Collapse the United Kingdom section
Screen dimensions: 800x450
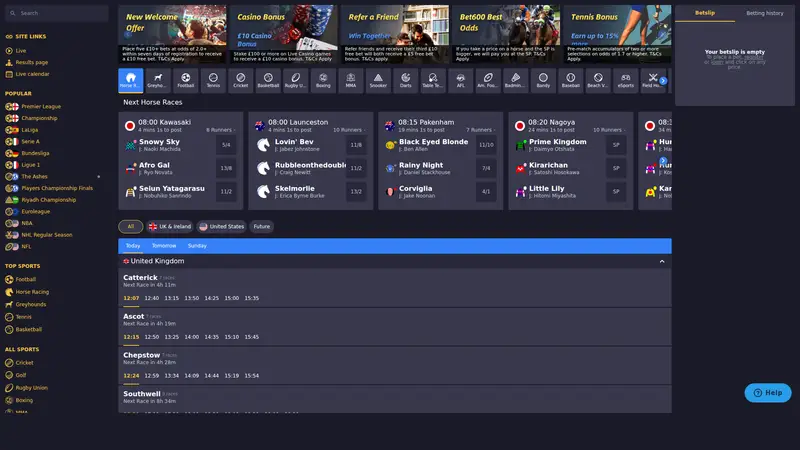(x=662, y=261)
